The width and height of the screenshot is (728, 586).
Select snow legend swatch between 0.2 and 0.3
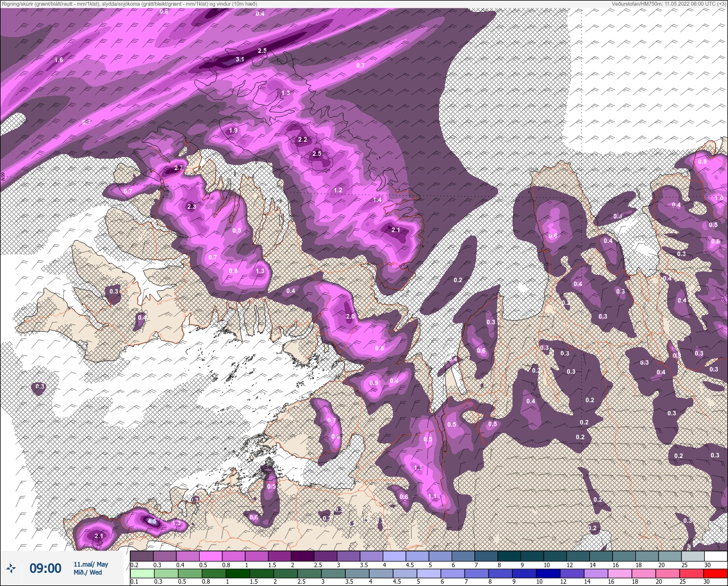[x=142, y=555]
